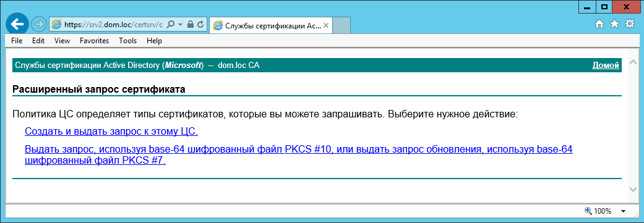Close the Службы сертификации tab
Viewport: 644px width, 223px height.
click(x=326, y=25)
